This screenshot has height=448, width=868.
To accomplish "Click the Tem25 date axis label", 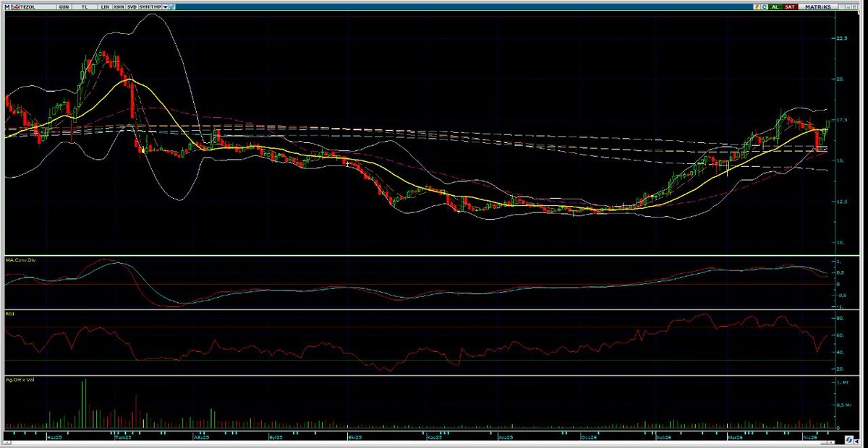I will (123, 437).
